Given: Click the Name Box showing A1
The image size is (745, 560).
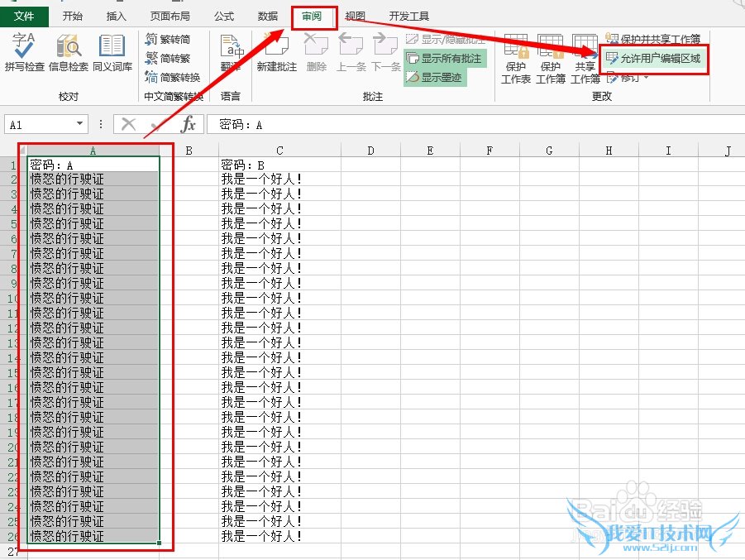Looking at the screenshot, I should click(x=39, y=125).
